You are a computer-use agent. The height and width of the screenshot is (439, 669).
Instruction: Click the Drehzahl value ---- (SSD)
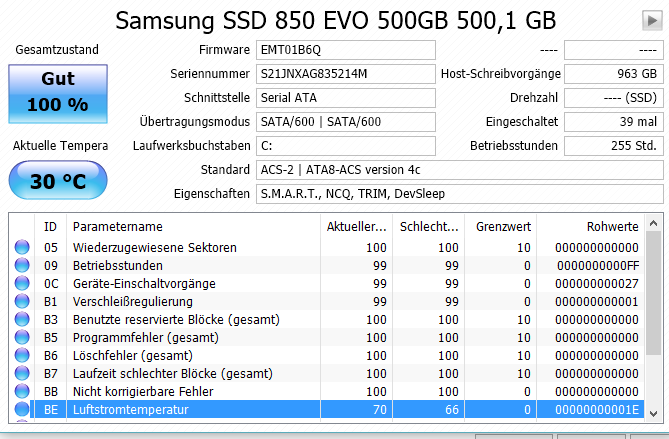click(614, 98)
